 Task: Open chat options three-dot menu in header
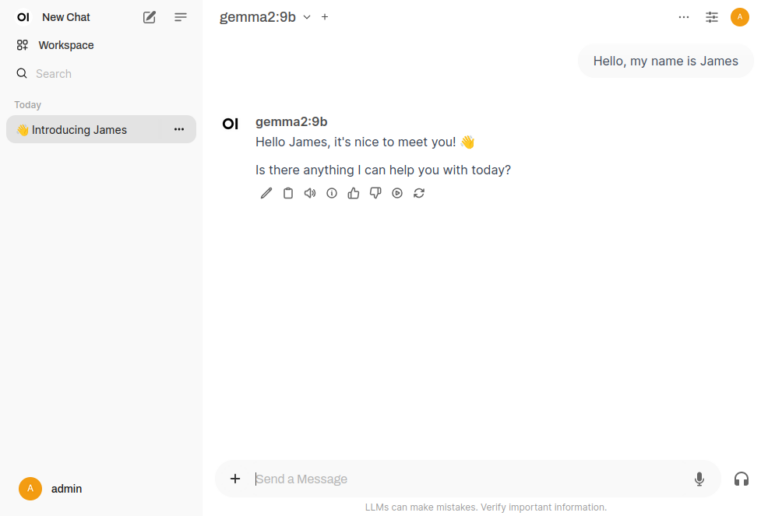pyautogui.click(x=684, y=17)
